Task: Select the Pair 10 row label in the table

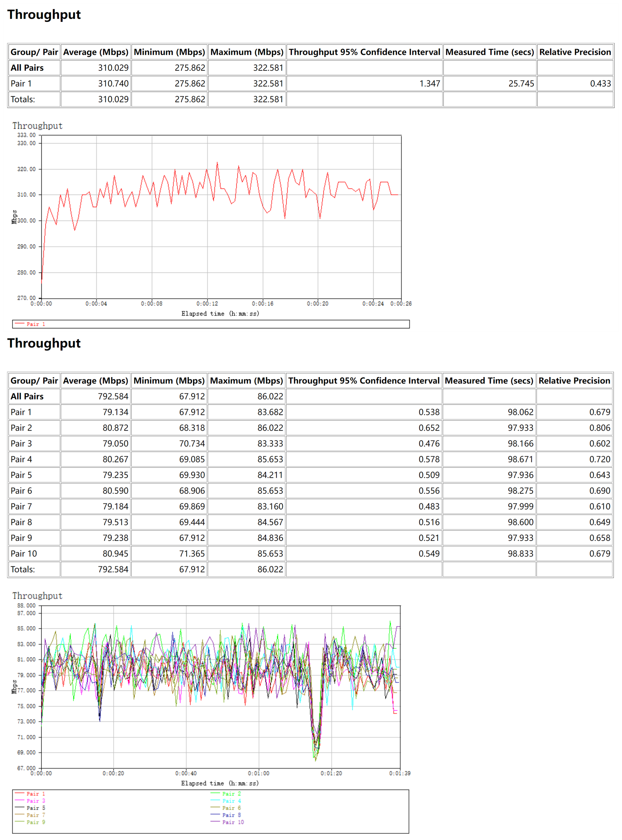Action: [x=24, y=553]
